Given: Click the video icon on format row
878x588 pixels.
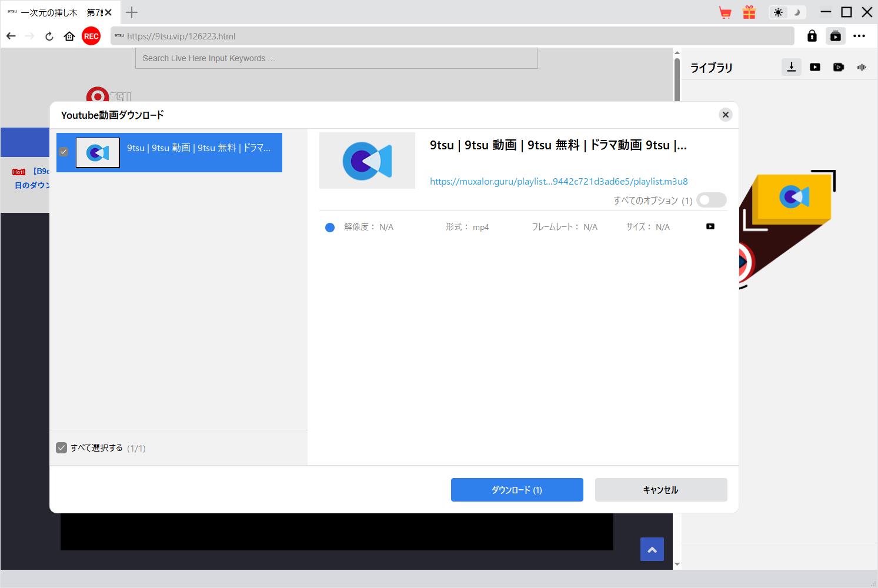Looking at the screenshot, I should (x=710, y=226).
